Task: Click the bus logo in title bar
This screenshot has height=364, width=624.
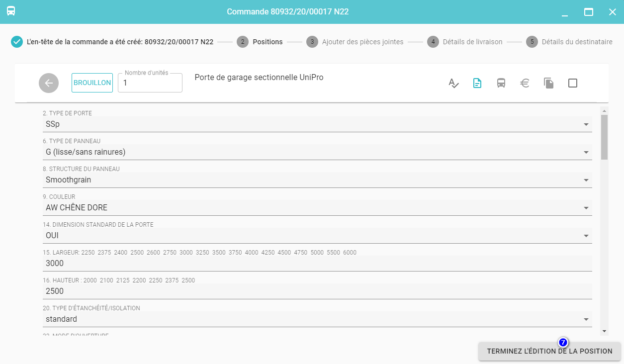Action: 11,11
